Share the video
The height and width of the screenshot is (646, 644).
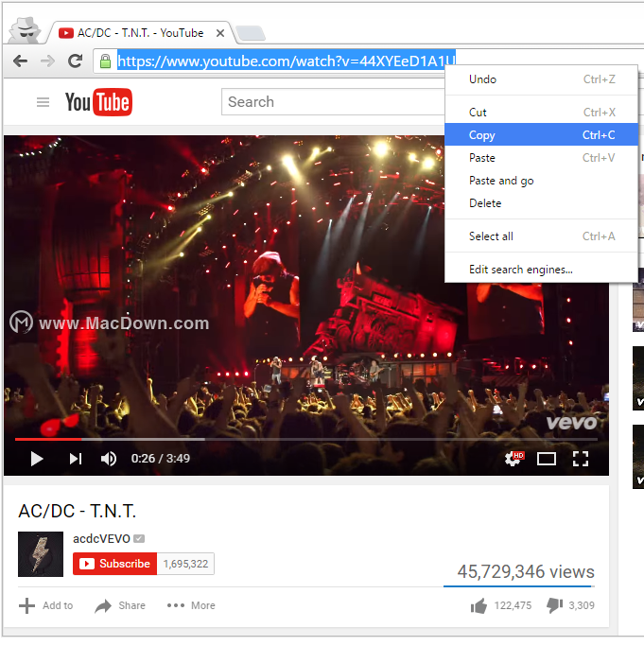point(120,605)
